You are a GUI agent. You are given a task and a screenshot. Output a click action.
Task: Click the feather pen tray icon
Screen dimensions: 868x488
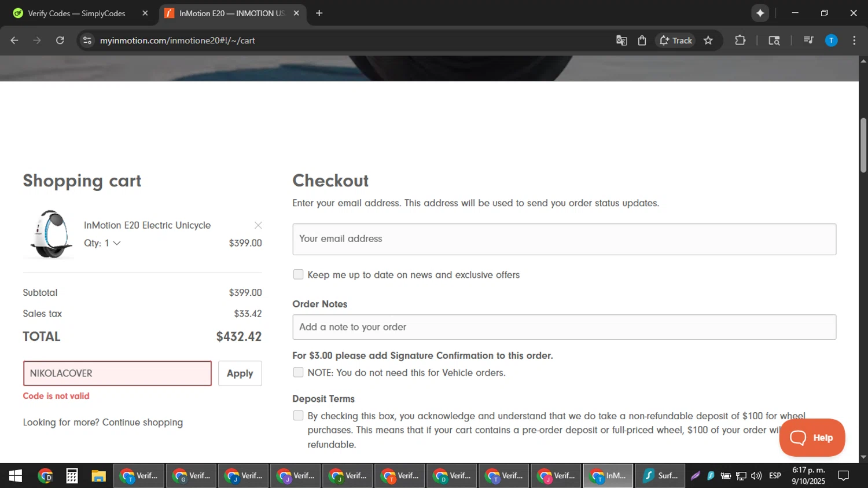(x=696, y=476)
